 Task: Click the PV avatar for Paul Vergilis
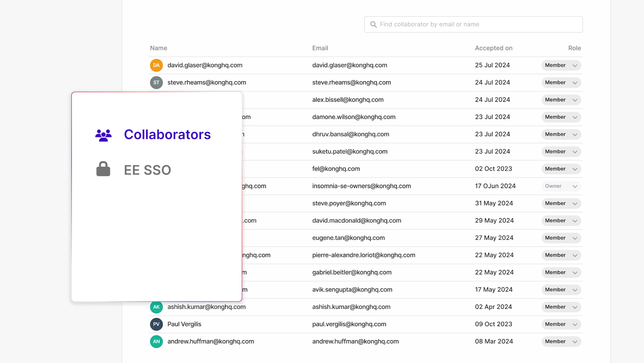[x=156, y=324]
